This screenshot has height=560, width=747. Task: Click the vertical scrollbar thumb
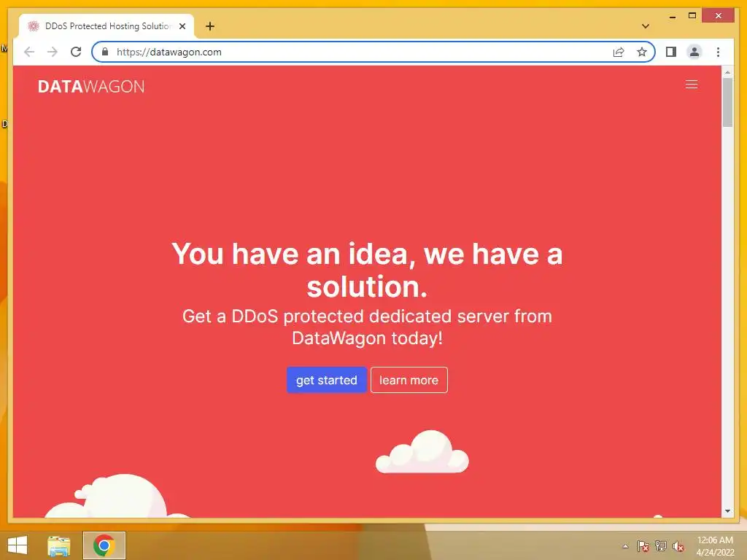tap(727, 102)
